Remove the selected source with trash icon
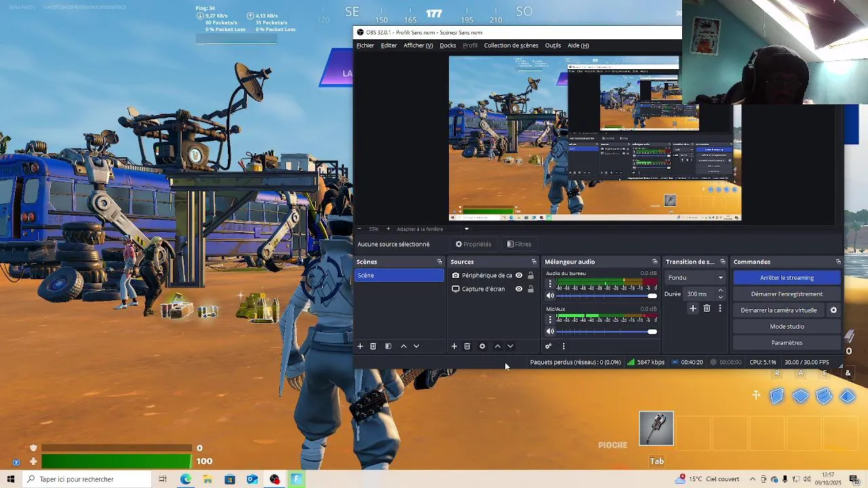Screen dimensions: 868x488 click(467, 346)
